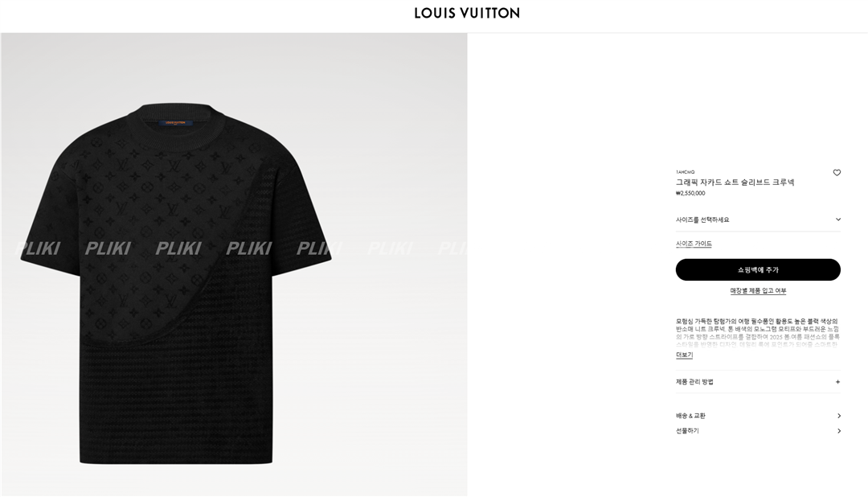Click the arrow icon next to 배송 & 교환
The image size is (868, 497).
coord(838,416)
